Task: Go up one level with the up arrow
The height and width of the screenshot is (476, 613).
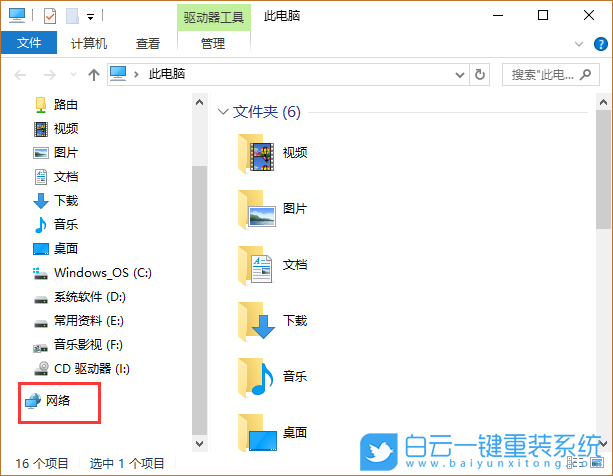Action: coord(94,75)
